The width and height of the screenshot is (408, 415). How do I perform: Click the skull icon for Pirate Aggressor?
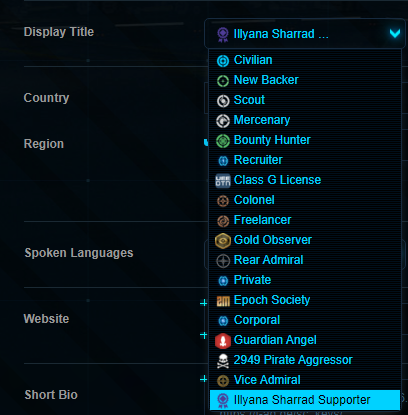click(223, 361)
